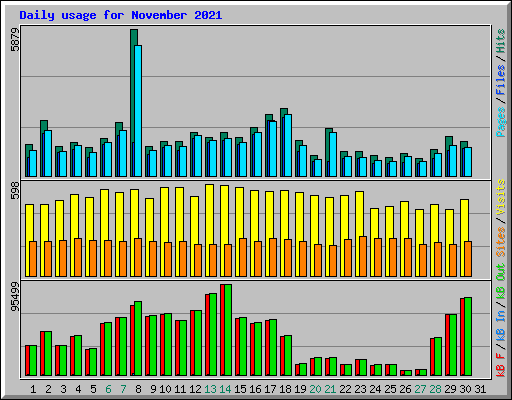512x400 pixels.
Task: Click x-axis day label "8"
Action: pyautogui.click(x=138, y=389)
